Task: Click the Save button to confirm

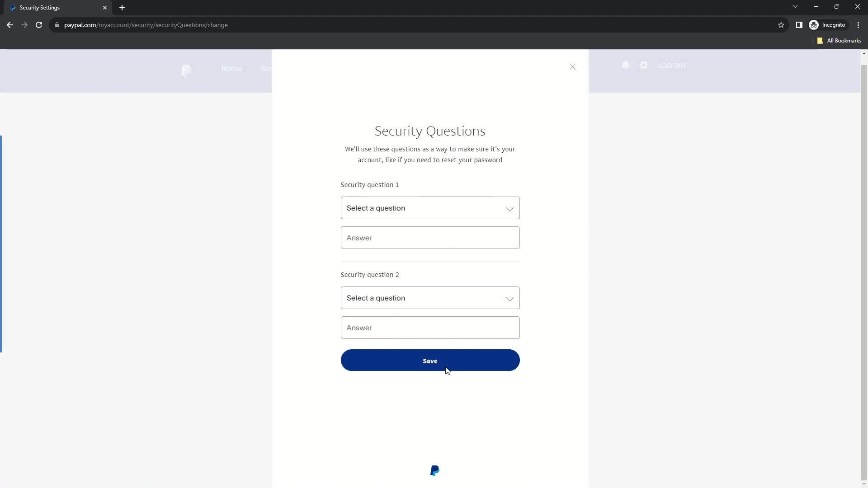Action: coord(430,361)
